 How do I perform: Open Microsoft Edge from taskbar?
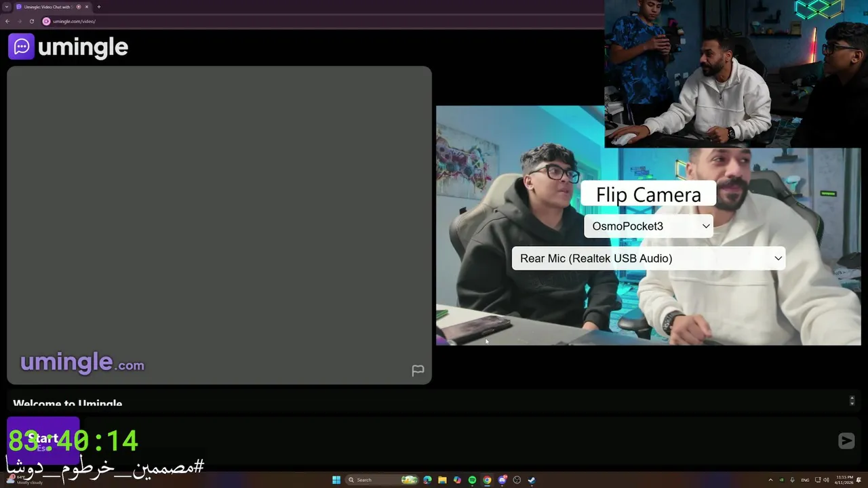(x=427, y=480)
